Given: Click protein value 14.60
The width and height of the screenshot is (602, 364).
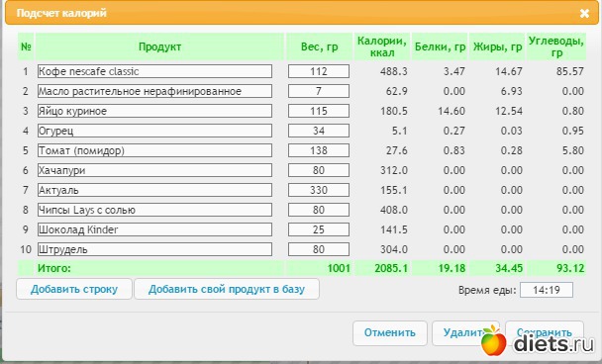Looking at the screenshot, I should (451, 111).
